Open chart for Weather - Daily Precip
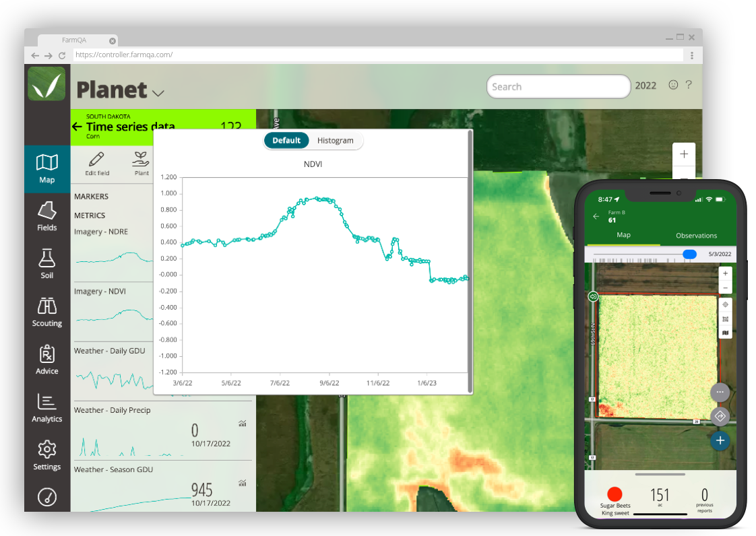The width and height of the screenshot is (756, 536). [243, 423]
